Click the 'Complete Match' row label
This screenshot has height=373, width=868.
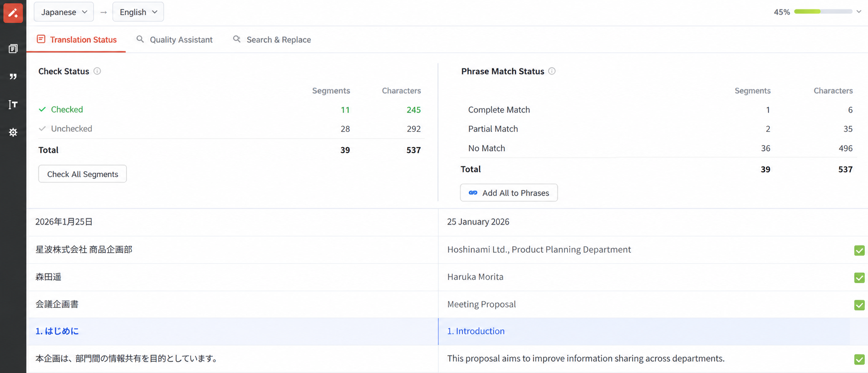click(x=499, y=110)
